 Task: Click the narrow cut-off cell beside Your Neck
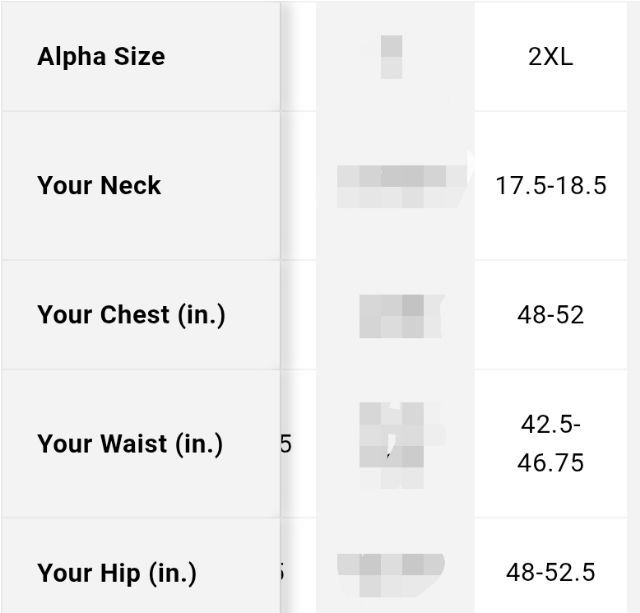[x=298, y=186]
